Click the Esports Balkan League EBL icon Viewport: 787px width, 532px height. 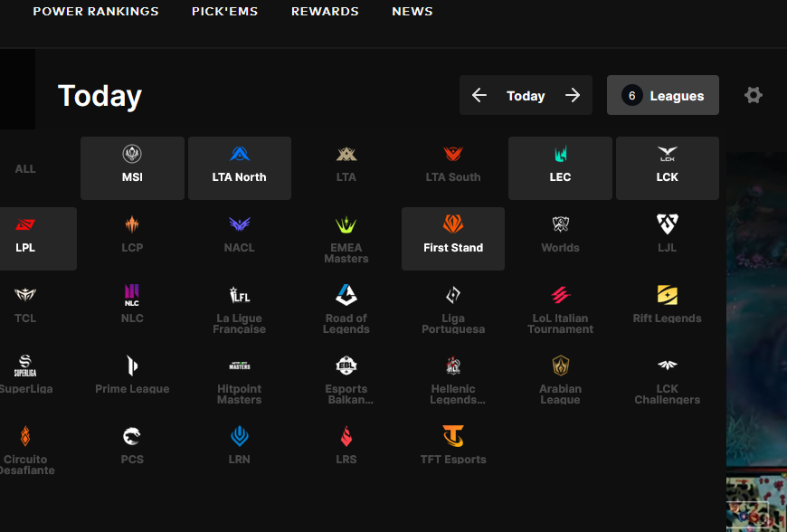tap(346, 366)
